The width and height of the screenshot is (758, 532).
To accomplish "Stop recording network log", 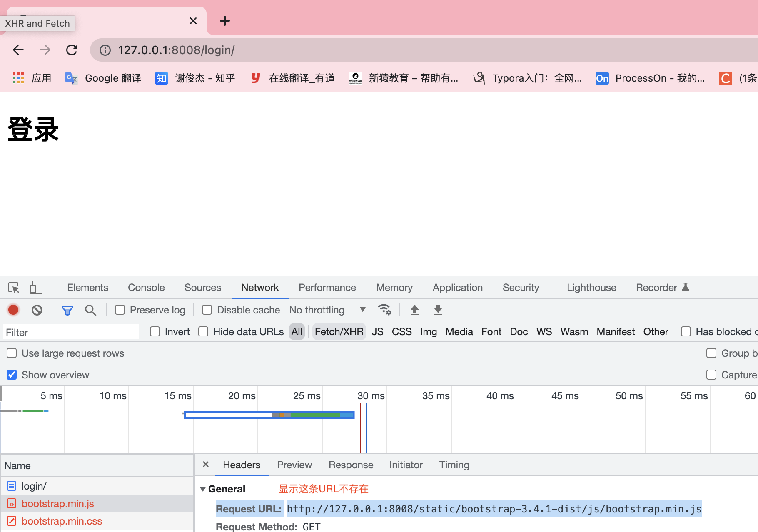I will 13,310.
